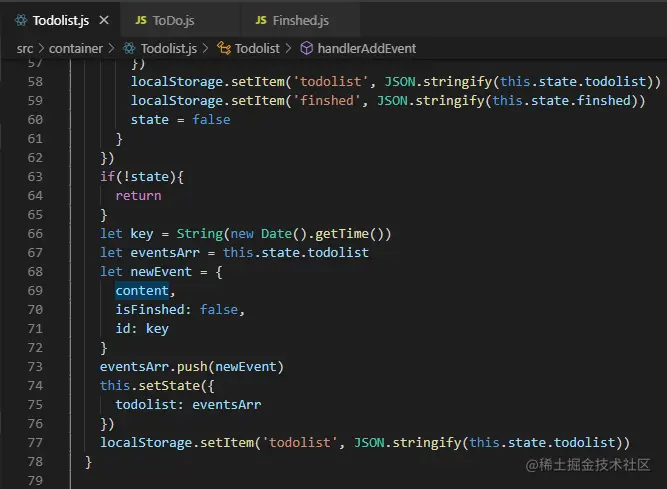667x489 pixels.
Task: Open the ToDo.js tab
Action: point(173,20)
